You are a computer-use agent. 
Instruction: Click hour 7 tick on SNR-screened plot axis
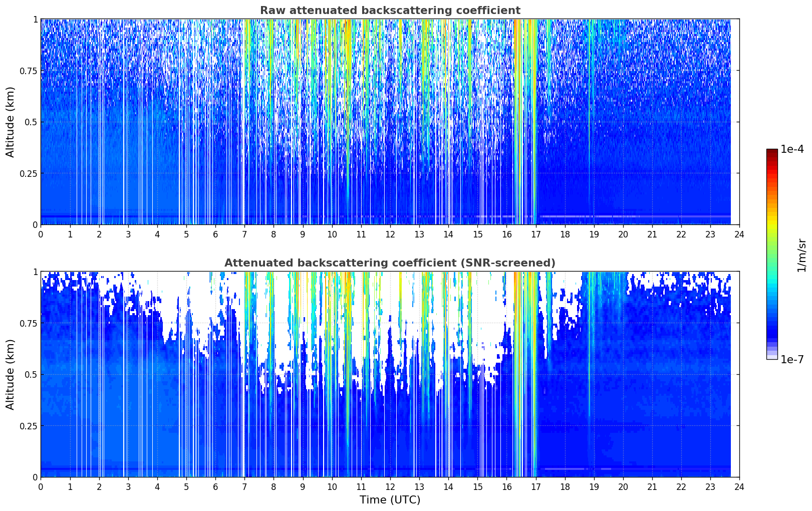pyautogui.click(x=244, y=486)
